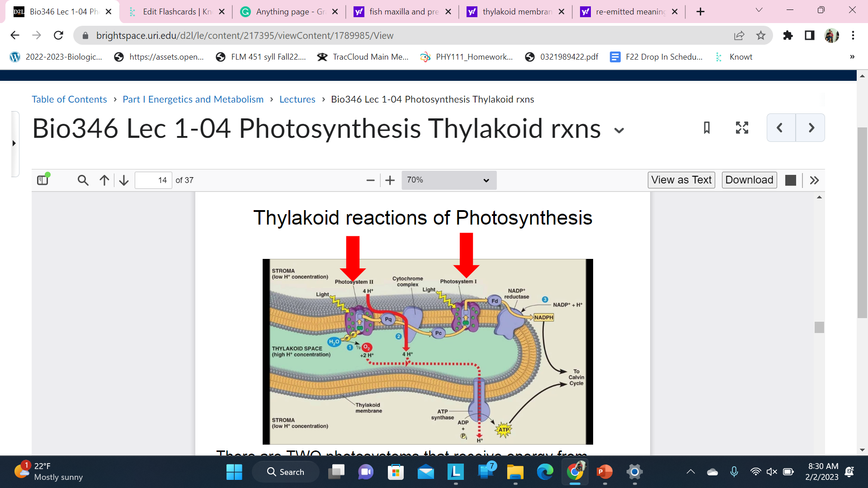Image resolution: width=868 pixels, height=488 pixels.
Task: Open the Mail app from the taskbar
Action: coord(425,472)
